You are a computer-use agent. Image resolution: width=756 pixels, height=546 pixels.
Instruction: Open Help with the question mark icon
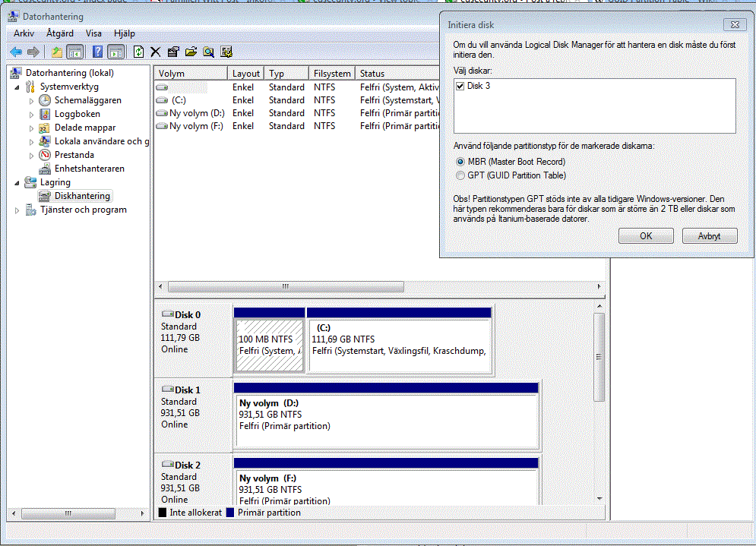[x=97, y=52]
